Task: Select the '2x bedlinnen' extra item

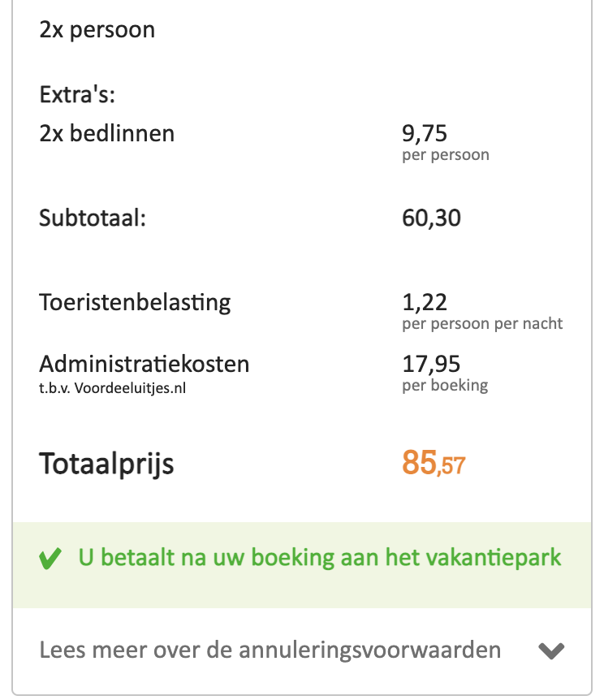Action: click(x=106, y=133)
